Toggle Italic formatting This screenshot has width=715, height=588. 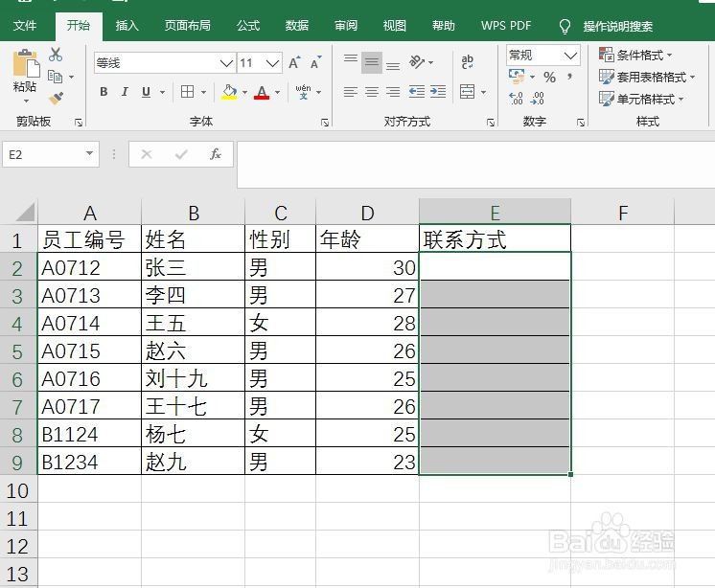tap(125, 92)
